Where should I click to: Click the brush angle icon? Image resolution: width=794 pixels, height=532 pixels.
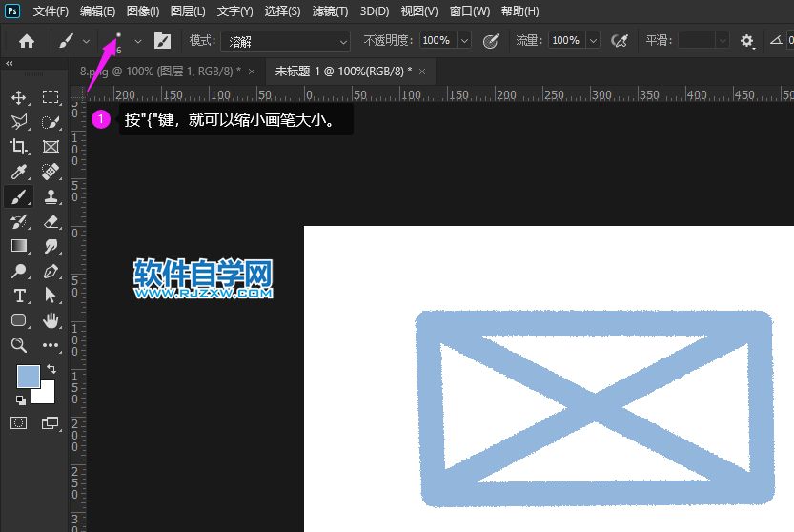click(x=776, y=40)
